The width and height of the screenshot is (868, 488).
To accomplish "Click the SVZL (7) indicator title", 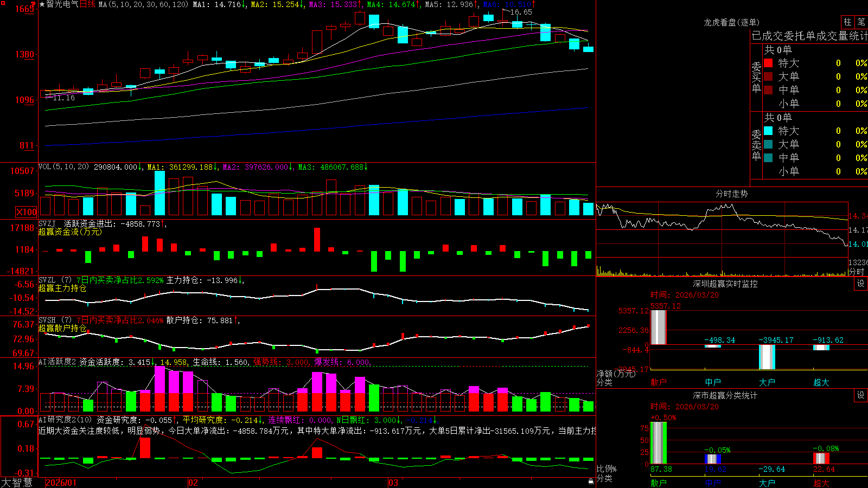I will 55,280.
